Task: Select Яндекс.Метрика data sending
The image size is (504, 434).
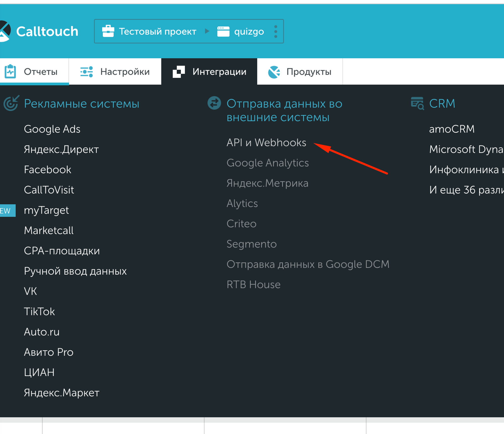Action: pos(267,183)
